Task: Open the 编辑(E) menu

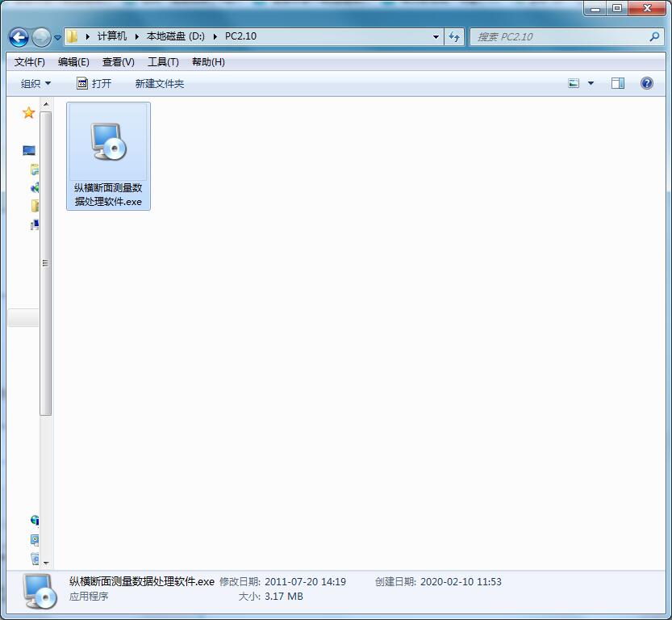Action: [x=73, y=62]
